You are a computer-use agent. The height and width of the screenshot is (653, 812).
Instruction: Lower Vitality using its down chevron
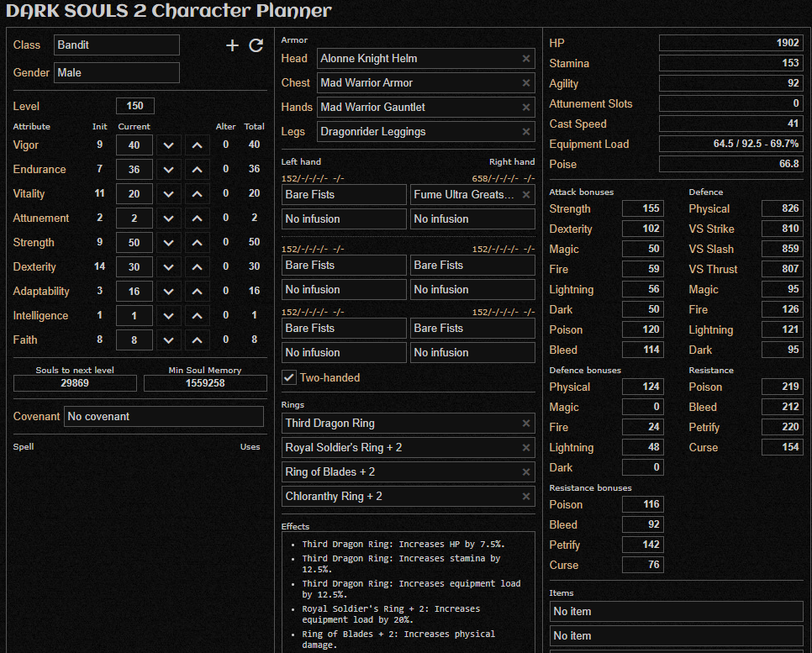pyautogui.click(x=168, y=194)
